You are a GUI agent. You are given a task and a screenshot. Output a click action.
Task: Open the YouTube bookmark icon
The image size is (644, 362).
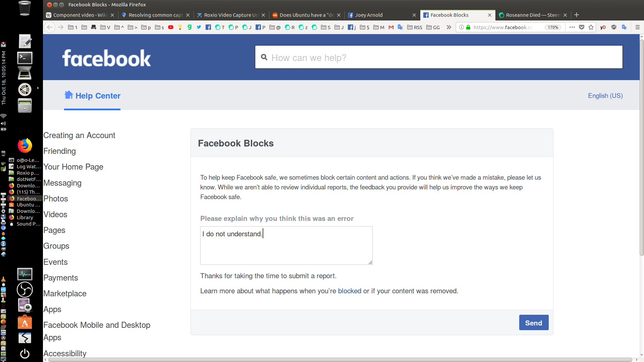click(171, 27)
